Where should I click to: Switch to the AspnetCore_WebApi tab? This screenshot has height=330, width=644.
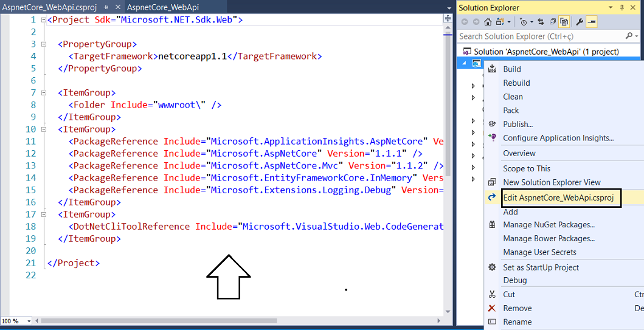coord(162,7)
